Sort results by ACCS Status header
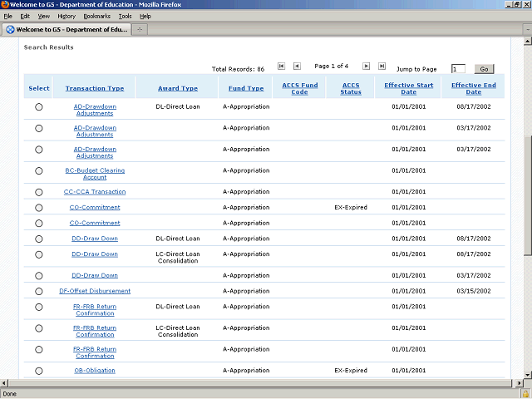 (x=351, y=88)
